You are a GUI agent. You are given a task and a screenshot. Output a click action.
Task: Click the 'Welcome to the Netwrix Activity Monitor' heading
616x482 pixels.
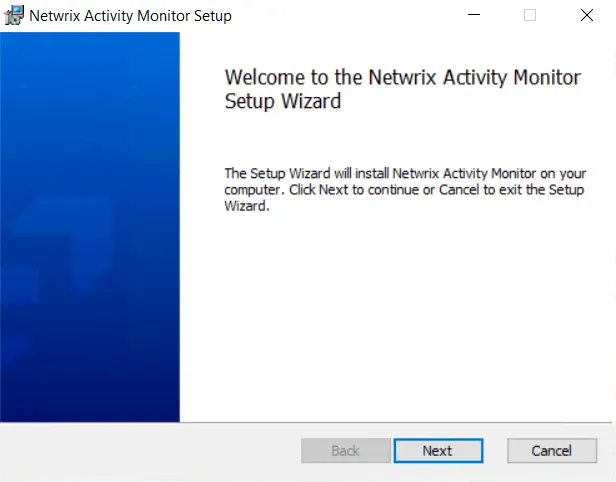(403, 89)
